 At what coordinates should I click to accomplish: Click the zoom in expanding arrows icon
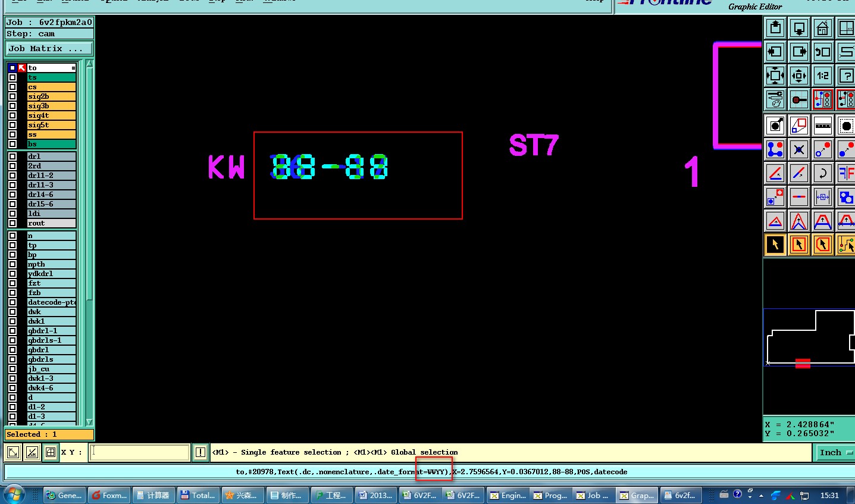tap(775, 76)
